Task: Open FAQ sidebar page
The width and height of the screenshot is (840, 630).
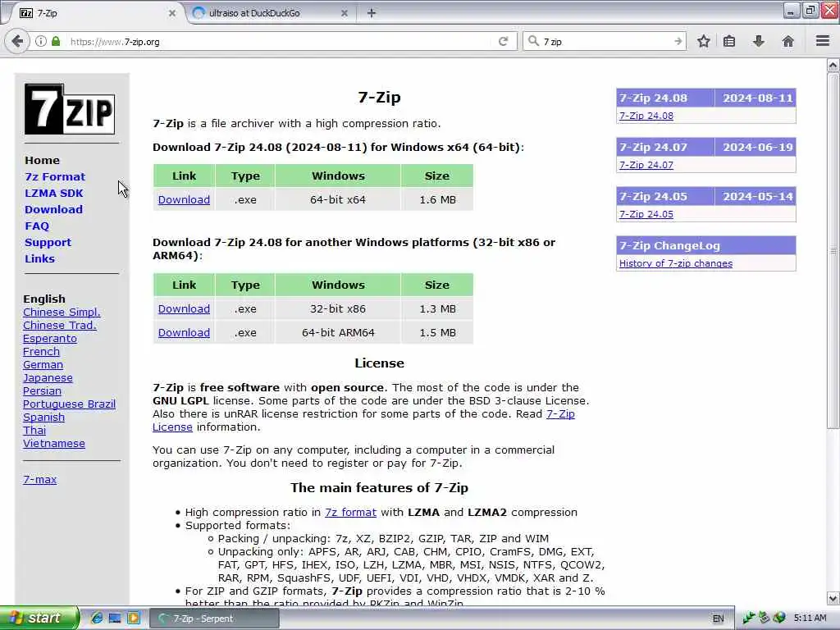Action: tap(37, 226)
